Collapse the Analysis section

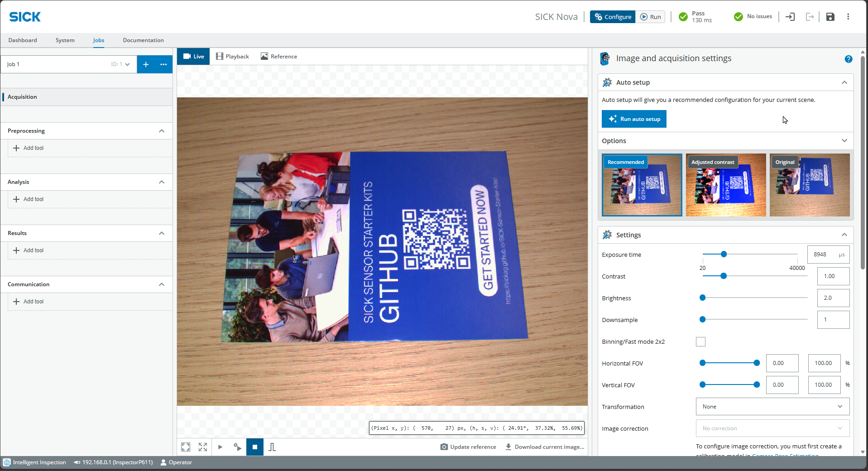(x=162, y=182)
